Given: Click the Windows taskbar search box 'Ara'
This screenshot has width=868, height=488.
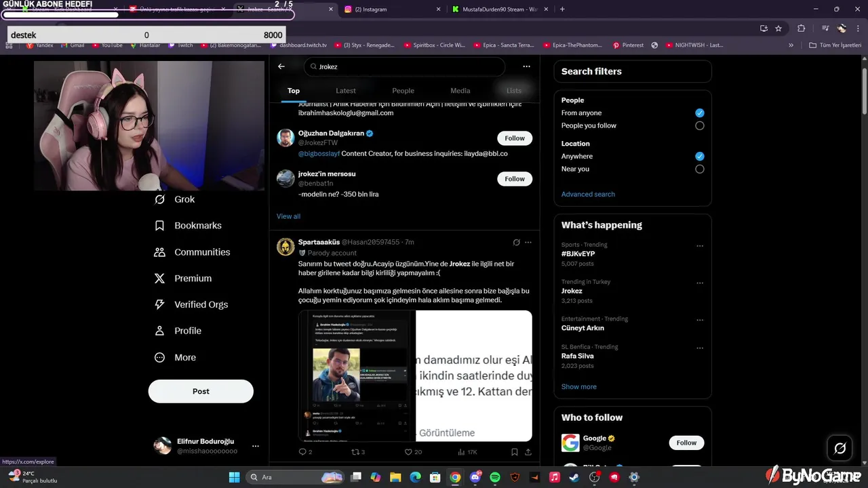Looking at the screenshot, I should click(295, 477).
